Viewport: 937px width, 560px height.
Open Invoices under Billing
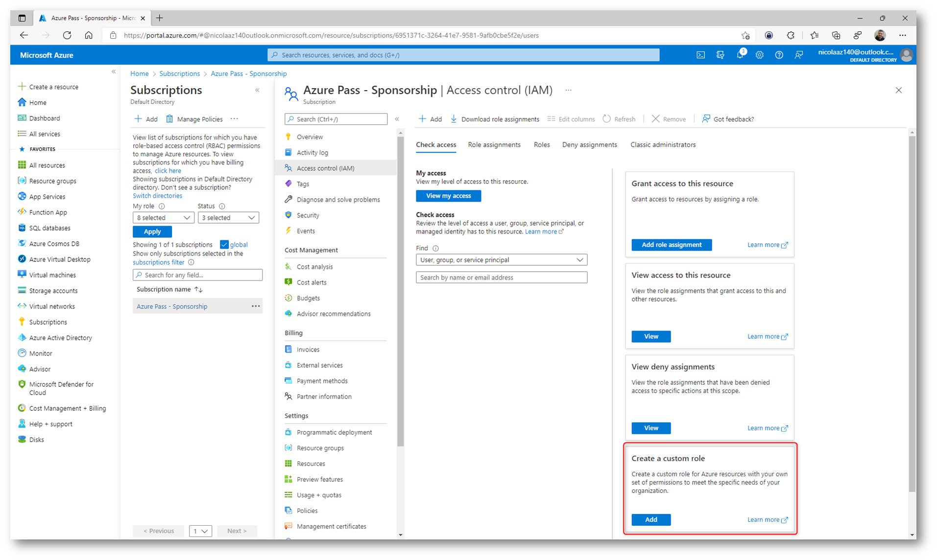pos(308,349)
